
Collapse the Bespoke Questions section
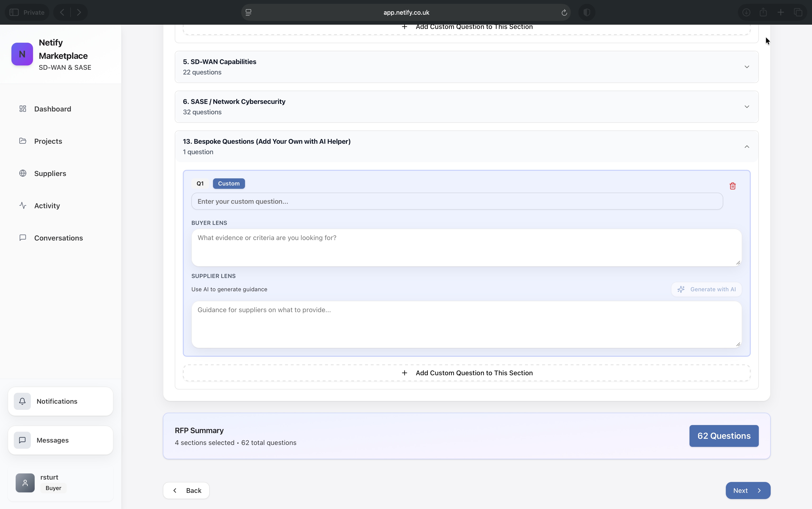pos(747,146)
